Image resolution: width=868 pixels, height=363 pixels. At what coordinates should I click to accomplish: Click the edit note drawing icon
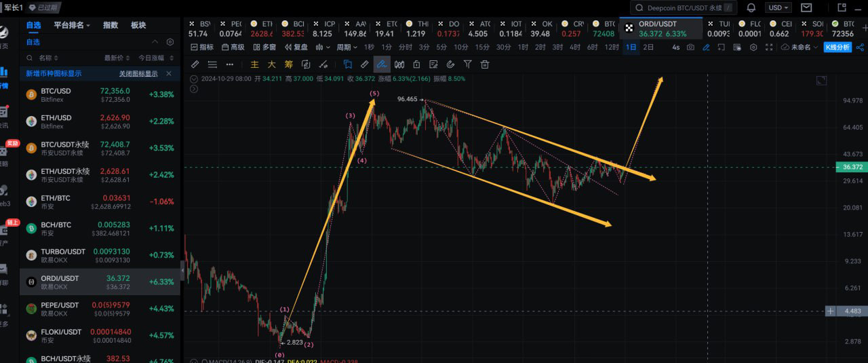pos(433,64)
